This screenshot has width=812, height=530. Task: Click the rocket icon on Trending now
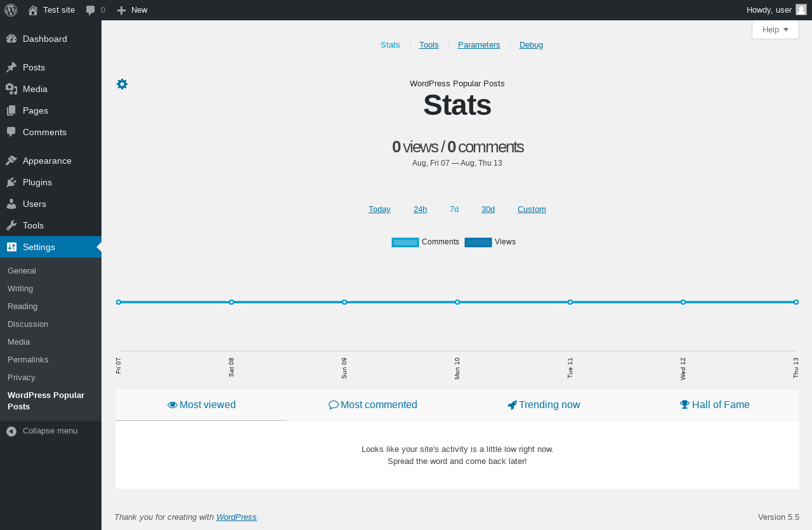click(513, 405)
